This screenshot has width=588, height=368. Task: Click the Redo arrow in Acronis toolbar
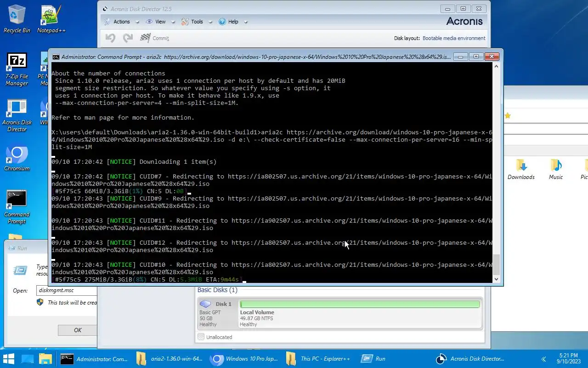128,38
